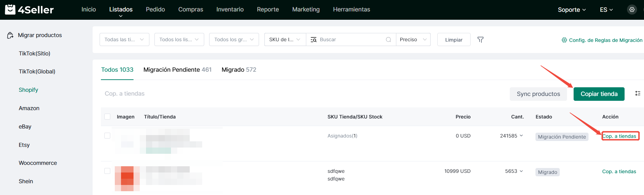Open the Inicio menu
644x195 pixels.
[x=89, y=9]
